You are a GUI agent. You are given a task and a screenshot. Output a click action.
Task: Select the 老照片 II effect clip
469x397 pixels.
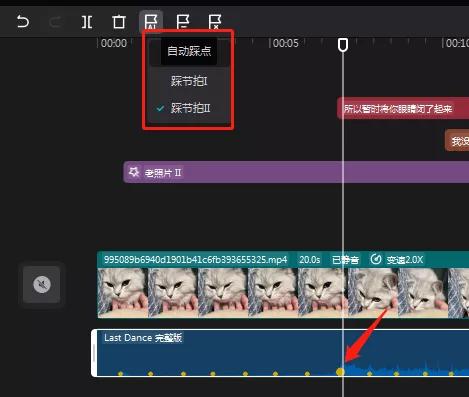296,172
